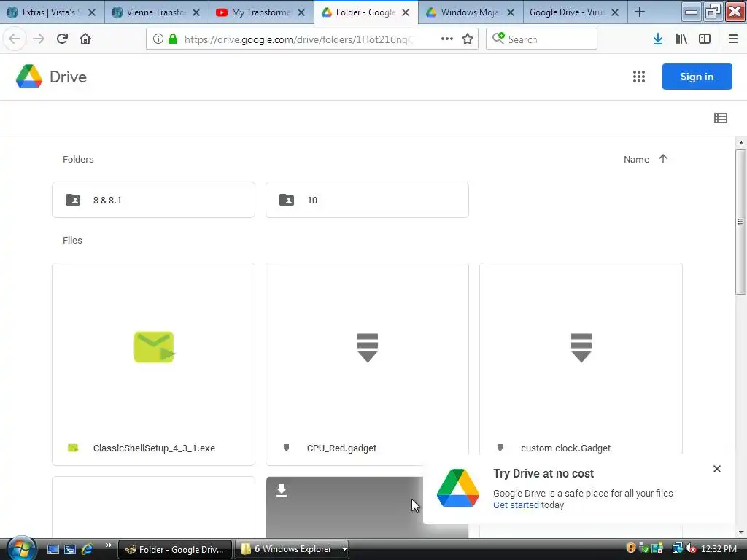Click the Switch Between Windows quick launch icon
Screen dimensions: 747x560
click(69, 549)
